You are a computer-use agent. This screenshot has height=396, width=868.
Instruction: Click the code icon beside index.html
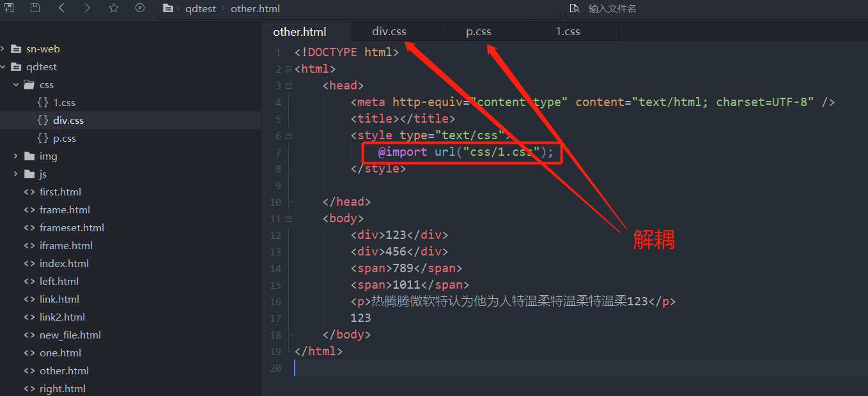click(29, 264)
